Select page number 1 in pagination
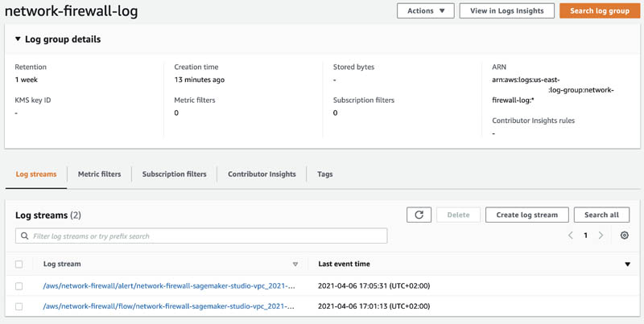This screenshot has height=324, width=644. click(x=586, y=236)
